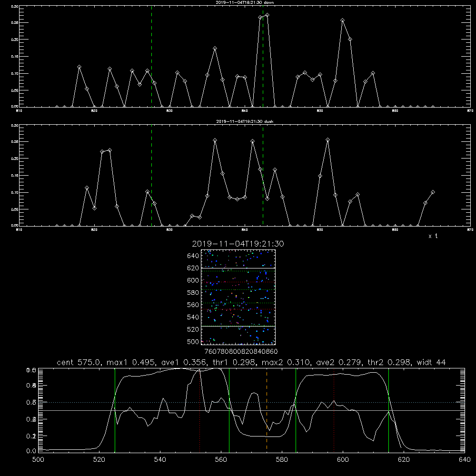This screenshot has width=476, height=476.
Task: Click y-axis label 640 beside color image
Action: [x=193, y=256]
